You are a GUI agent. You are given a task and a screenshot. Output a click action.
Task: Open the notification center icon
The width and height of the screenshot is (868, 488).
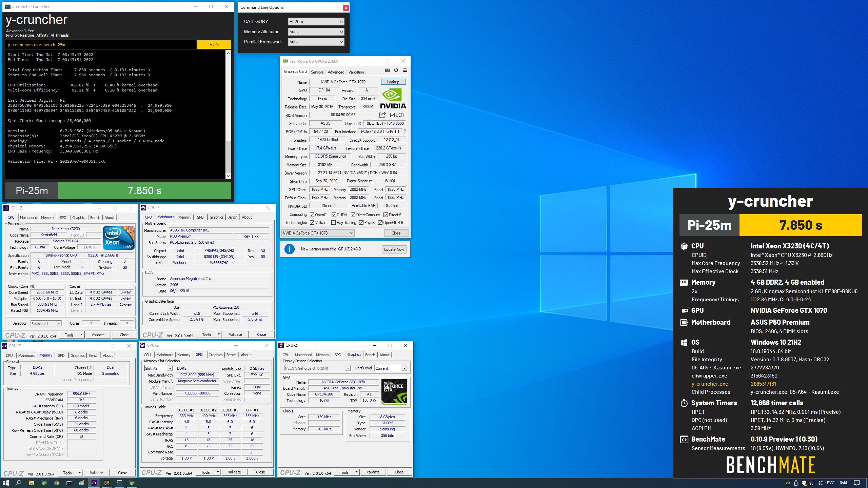click(857, 483)
